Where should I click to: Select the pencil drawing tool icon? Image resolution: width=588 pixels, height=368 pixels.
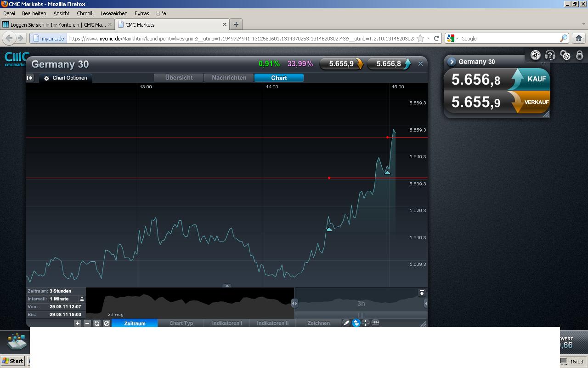point(346,323)
